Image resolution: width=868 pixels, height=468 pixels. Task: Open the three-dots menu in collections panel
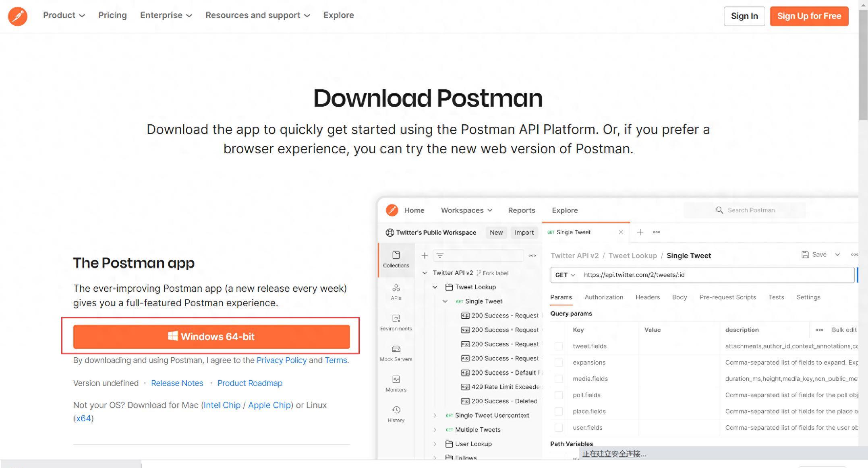pos(532,256)
